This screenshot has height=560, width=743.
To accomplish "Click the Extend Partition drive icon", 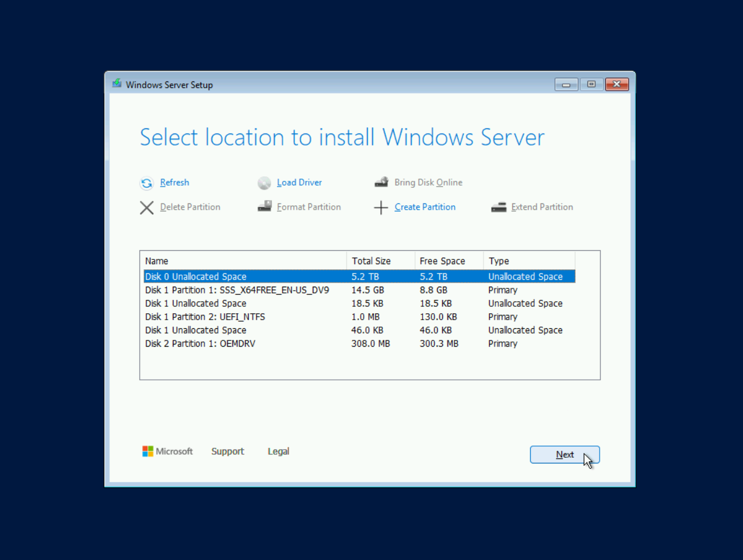I will [498, 207].
